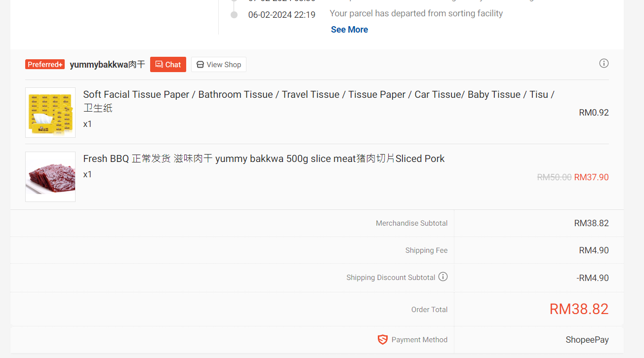Click the Order Total label
The image size is (644, 358).
coord(429,310)
